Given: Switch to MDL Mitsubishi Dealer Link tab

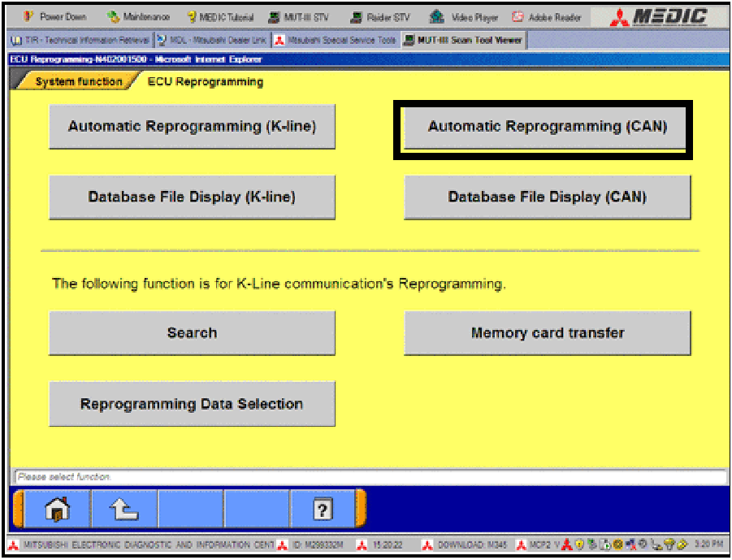Looking at the screenshot, I should 211,40.
